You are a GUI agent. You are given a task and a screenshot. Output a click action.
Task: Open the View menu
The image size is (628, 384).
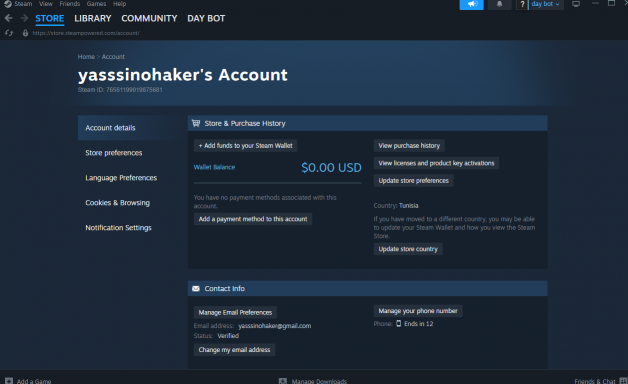click(x=46, y=4)
